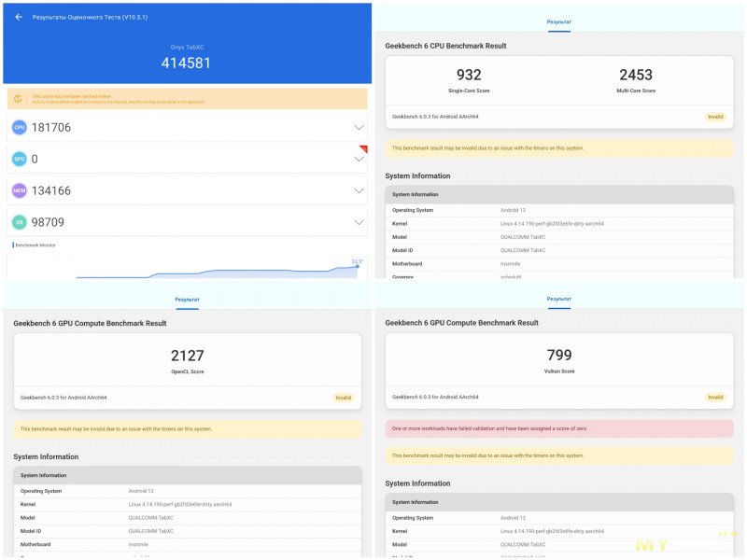Click the Model ID row in the OpenCL panel

pyautogui.click(x=188, y=531)
